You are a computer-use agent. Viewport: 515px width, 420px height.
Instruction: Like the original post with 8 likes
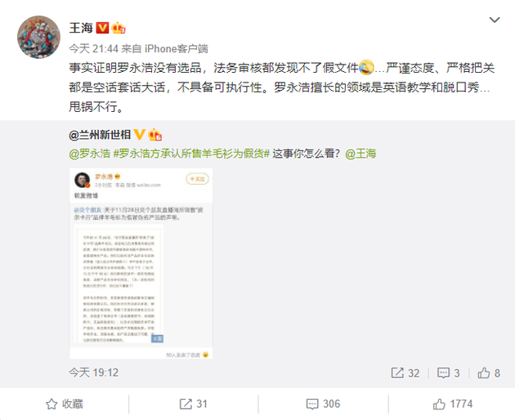[x=489, y=373]
